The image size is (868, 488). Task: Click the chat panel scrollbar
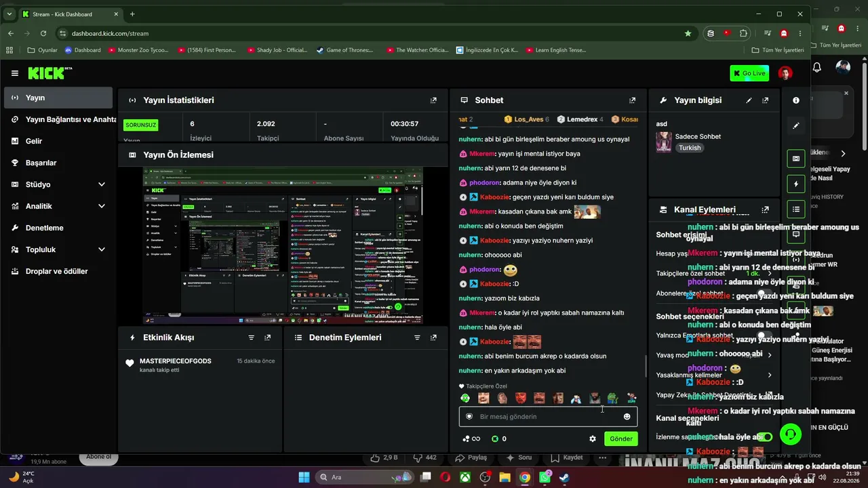[646, 366]
